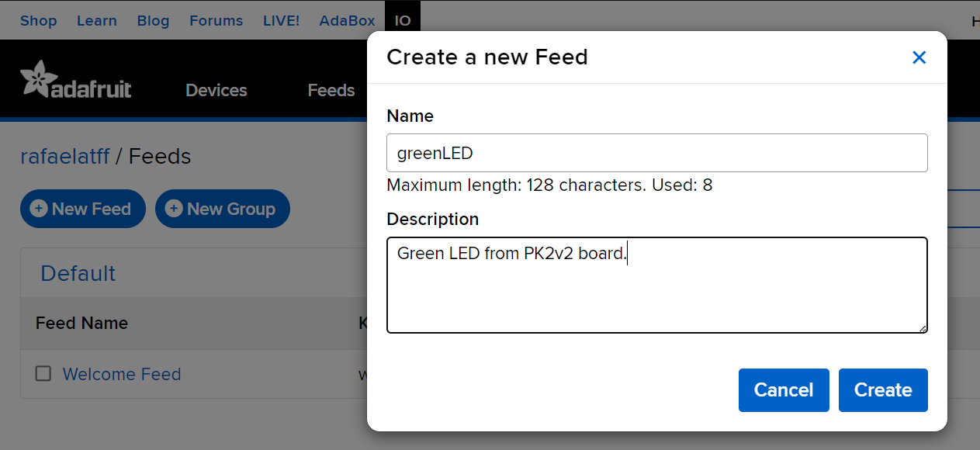Open the Forums link
The height and width of the screenshot is (450, 980).
tap(216, 21)
